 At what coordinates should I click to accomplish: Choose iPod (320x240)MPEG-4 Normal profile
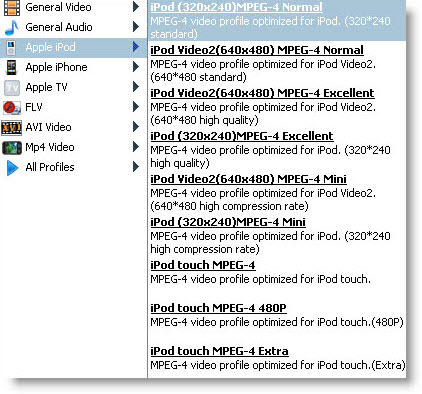[x=236, y=7]
